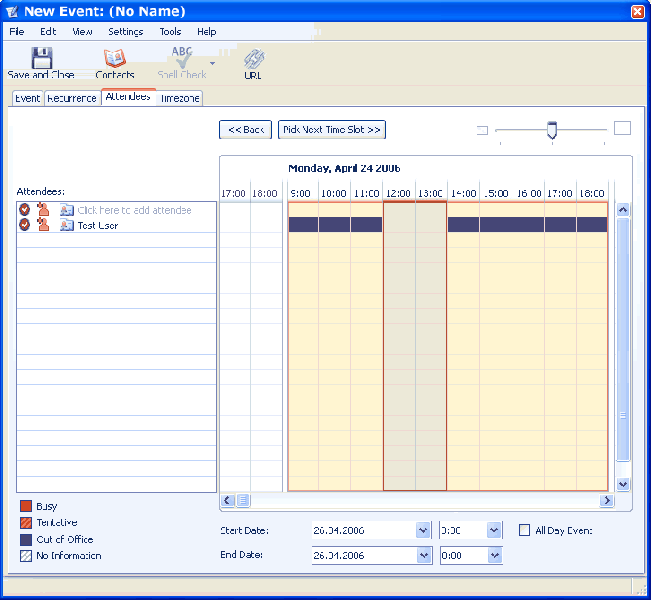Open the File menu
The height and width of the screenshot is (600, 651).
[17, 32]
